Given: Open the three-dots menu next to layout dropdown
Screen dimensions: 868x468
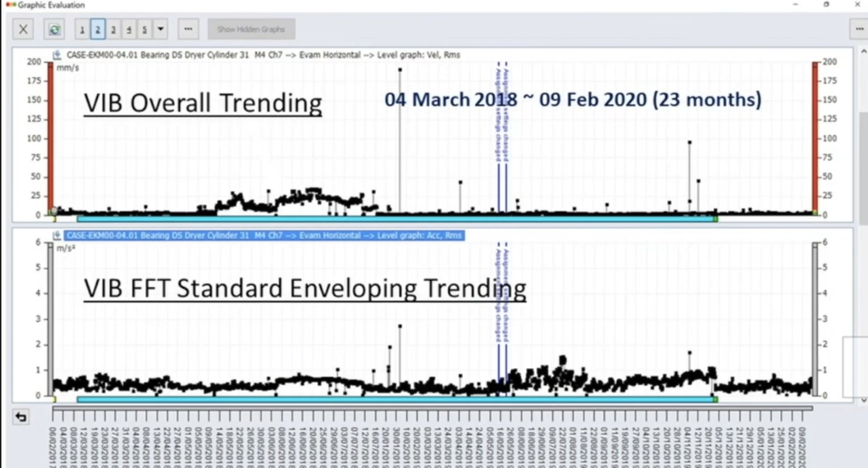Looking at the screenshot, I should click(188, 29).
